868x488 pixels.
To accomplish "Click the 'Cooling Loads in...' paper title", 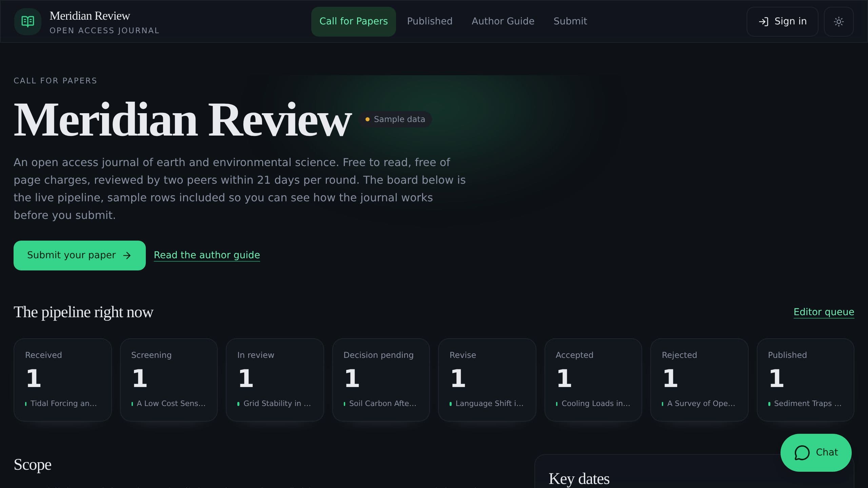I will [x=596, y=403].
